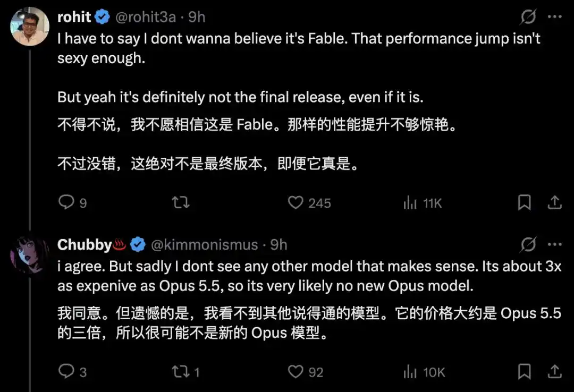Visit the @rohit3a handle link
574x392 pixels.
point(145,17)
